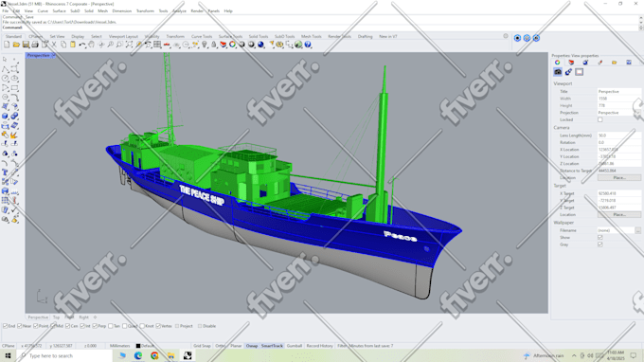Image resolution: width=644 pixels, height=362 pixels.
Task: Toggle Grid Snap in the status bar
Action: [x=202, y=346]
